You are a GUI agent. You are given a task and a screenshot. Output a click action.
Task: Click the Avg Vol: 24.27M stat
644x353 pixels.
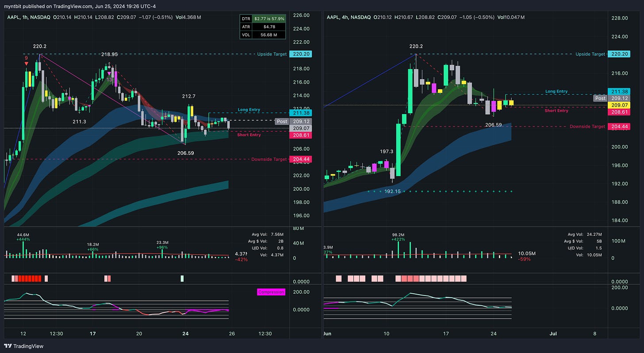pos(585,234)
